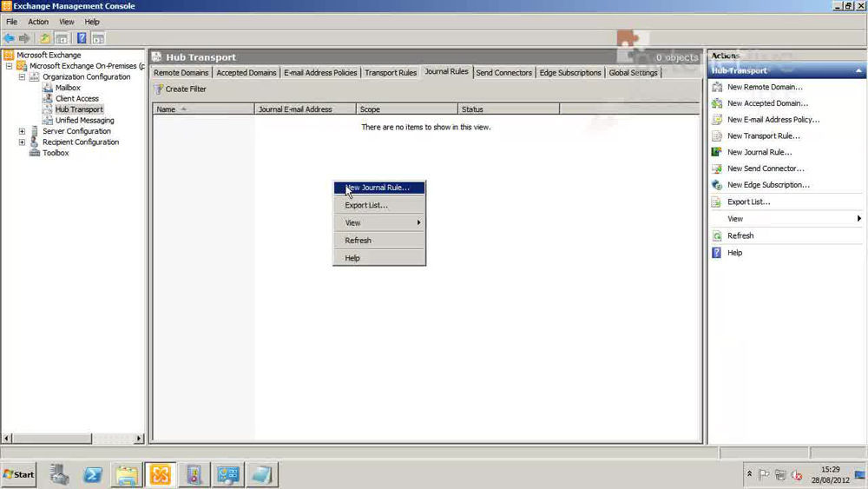868x489 pixels.
Task: Click New Send Connector link in Actions
Action: (x=766, y=169)
